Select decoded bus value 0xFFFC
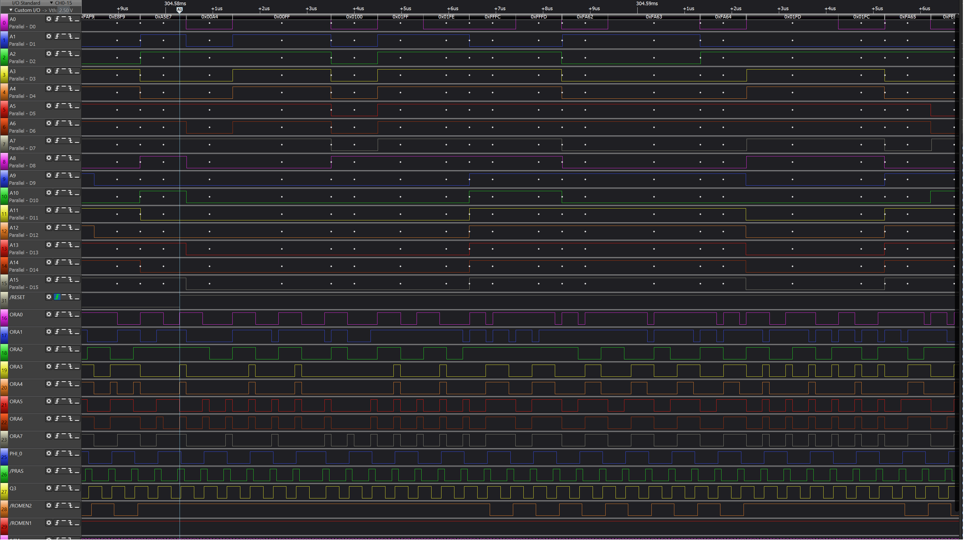This screenshot has width=980, height=545. tap(493, 17)
